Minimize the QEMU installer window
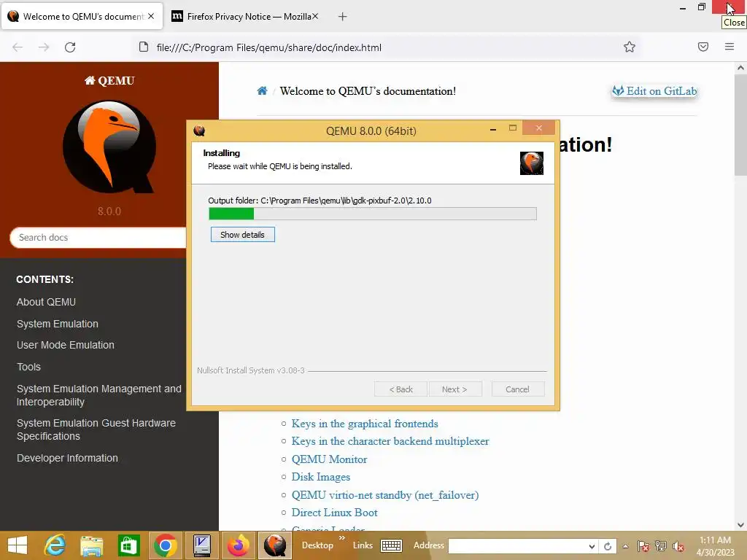 point(493,128)
